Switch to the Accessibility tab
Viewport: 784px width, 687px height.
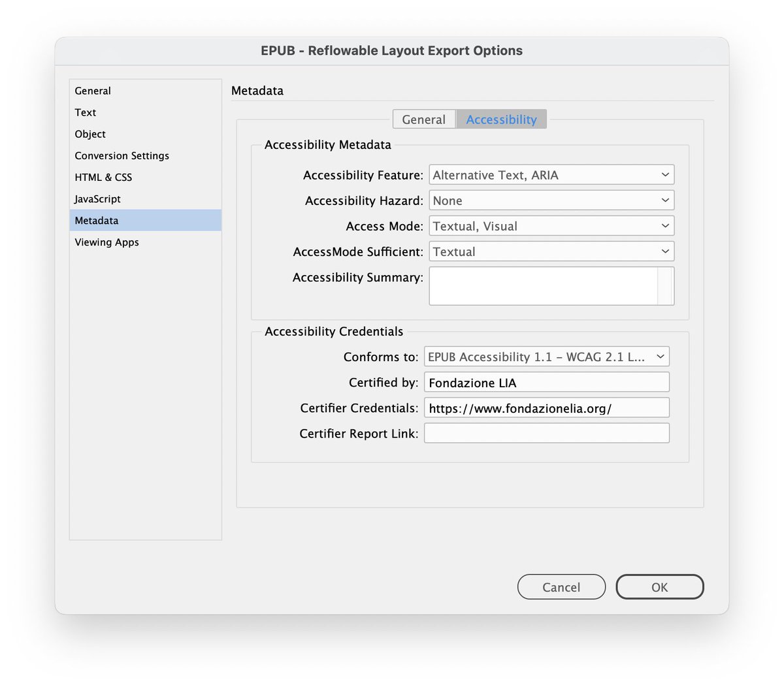tap(501, 120)
